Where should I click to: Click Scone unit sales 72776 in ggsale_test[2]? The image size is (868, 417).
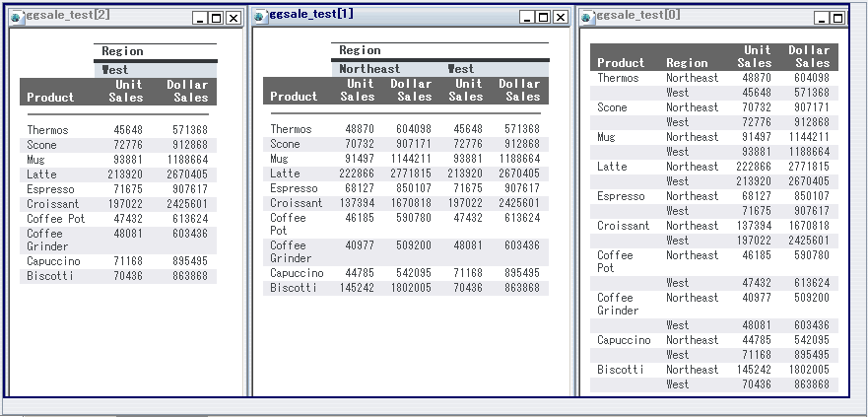(128, 145)
